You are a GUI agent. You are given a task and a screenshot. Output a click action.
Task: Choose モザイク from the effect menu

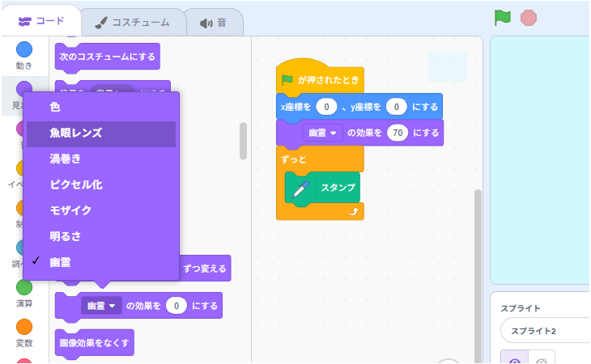click(x=101, y=210)
